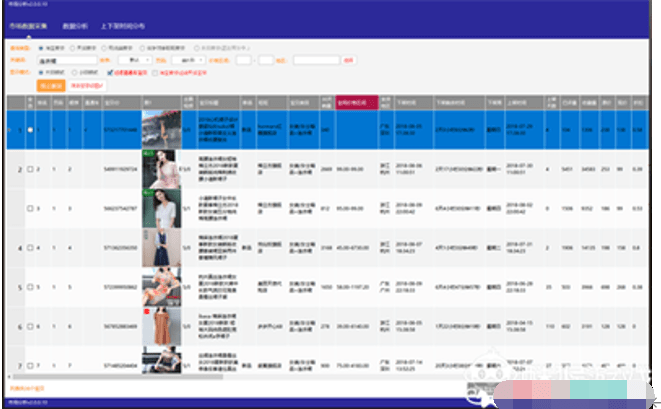The height and width of the screenshot is (409, 661).
Task: Open the third header tab about listing time distribution
Action: (123, 26)
